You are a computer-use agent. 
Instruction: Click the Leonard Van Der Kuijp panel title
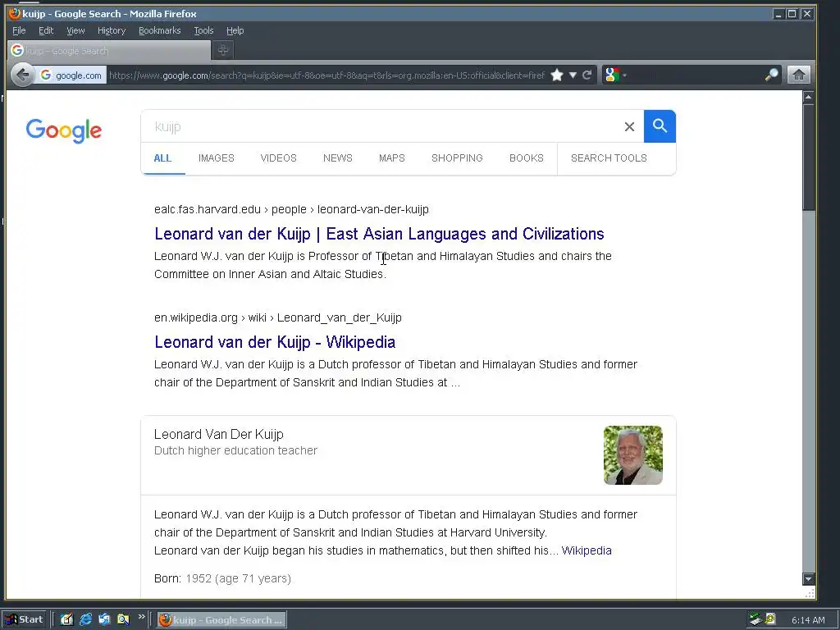coord(218,435)
